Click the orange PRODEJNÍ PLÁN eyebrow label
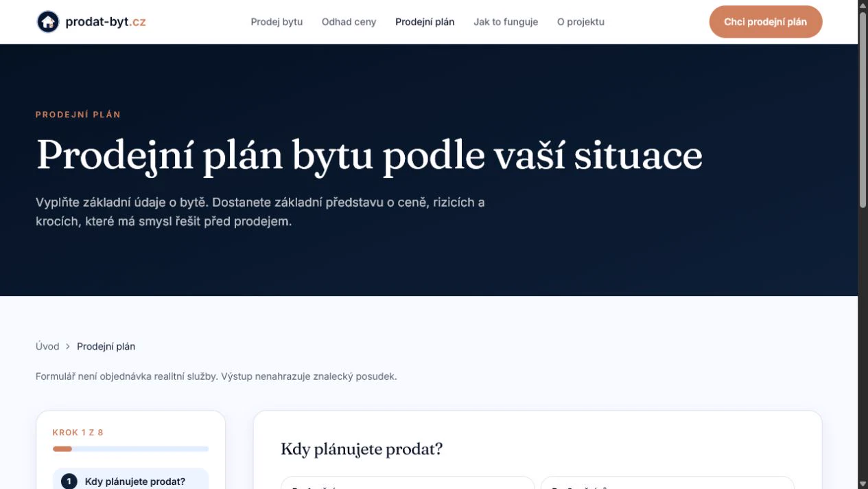This screenshot has width=868, height=489. (78, 115)
